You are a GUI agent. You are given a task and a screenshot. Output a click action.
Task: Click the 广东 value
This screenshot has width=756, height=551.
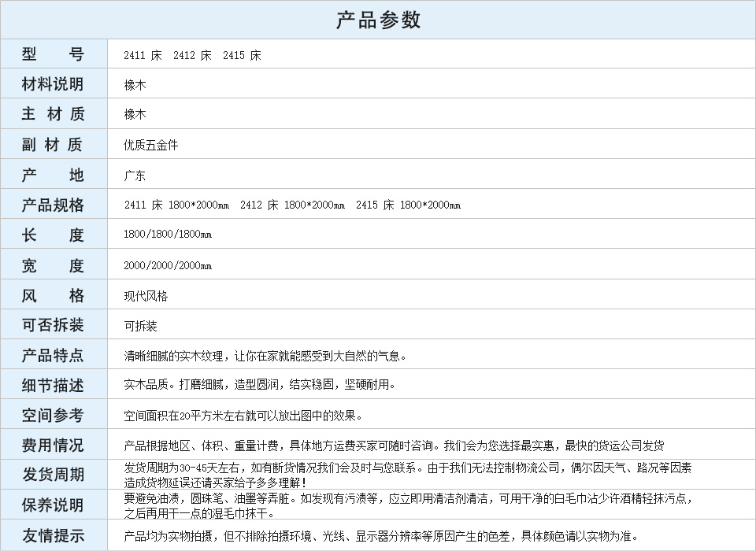135,176
